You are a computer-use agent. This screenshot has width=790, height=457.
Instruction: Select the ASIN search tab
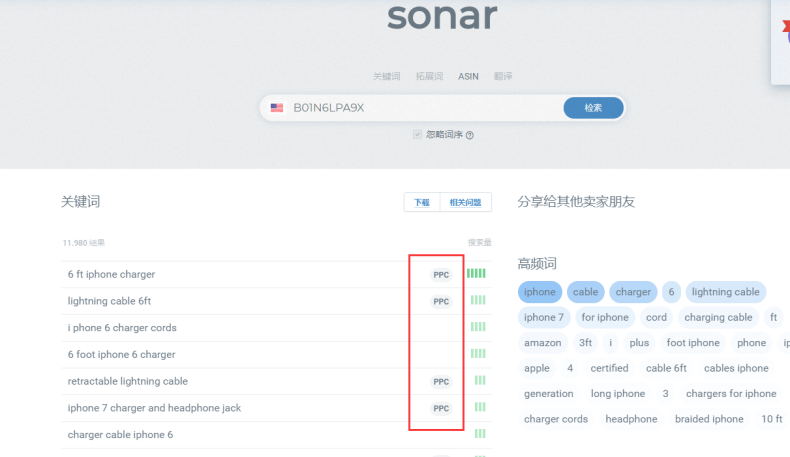[468, 76]
